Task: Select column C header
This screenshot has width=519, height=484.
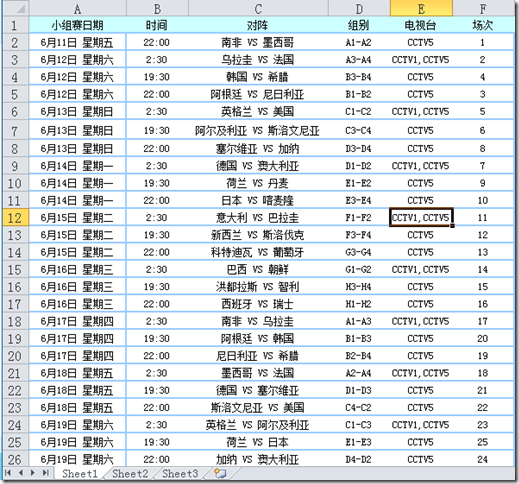Action: [x=258, y=8]
